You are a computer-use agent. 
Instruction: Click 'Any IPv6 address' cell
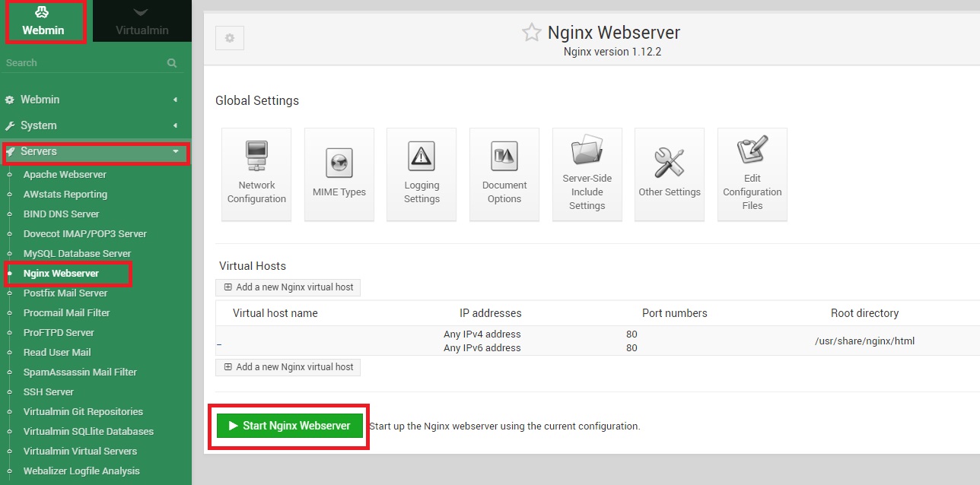coord(482,348)
